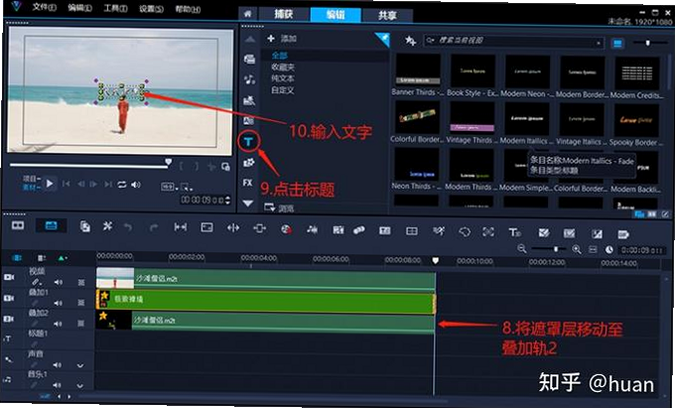Click the library search field
This screenshot has width=675, height=408.
tap(513, 41)
